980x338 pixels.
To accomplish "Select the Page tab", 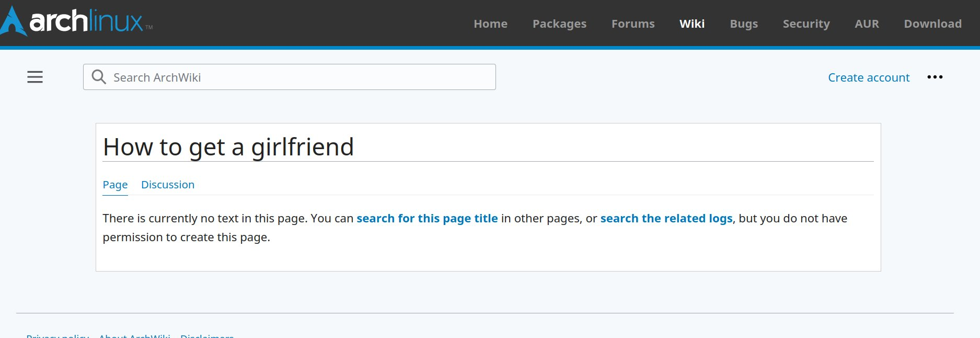I will [115, 185].
